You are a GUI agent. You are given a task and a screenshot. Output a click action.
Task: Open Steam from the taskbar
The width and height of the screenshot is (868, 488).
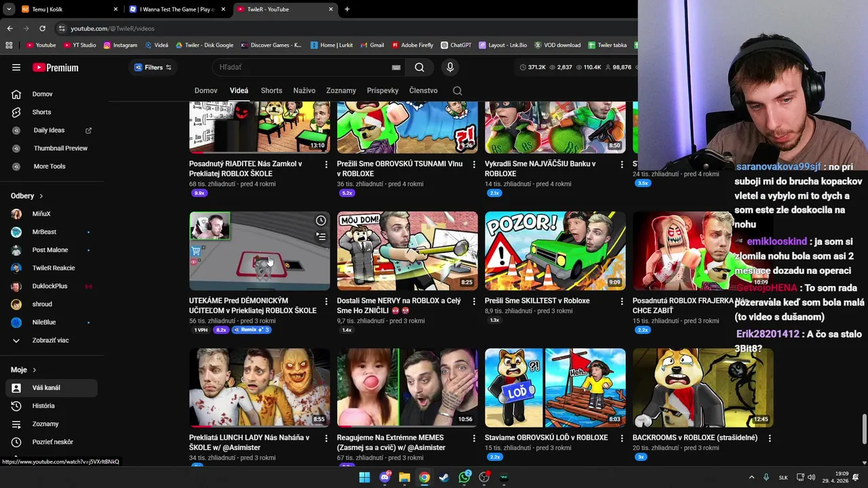click(x=444, y=477)
